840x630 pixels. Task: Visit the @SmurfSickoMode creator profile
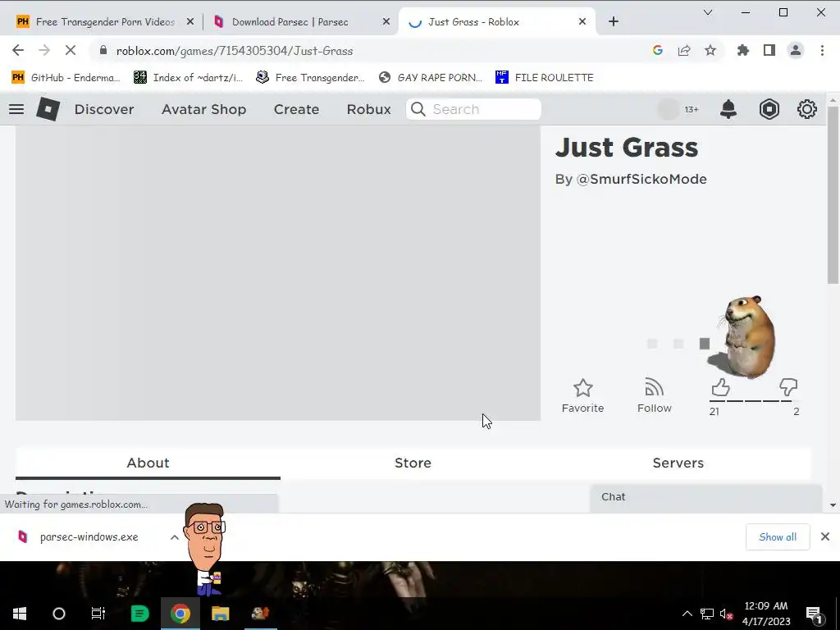641,179
